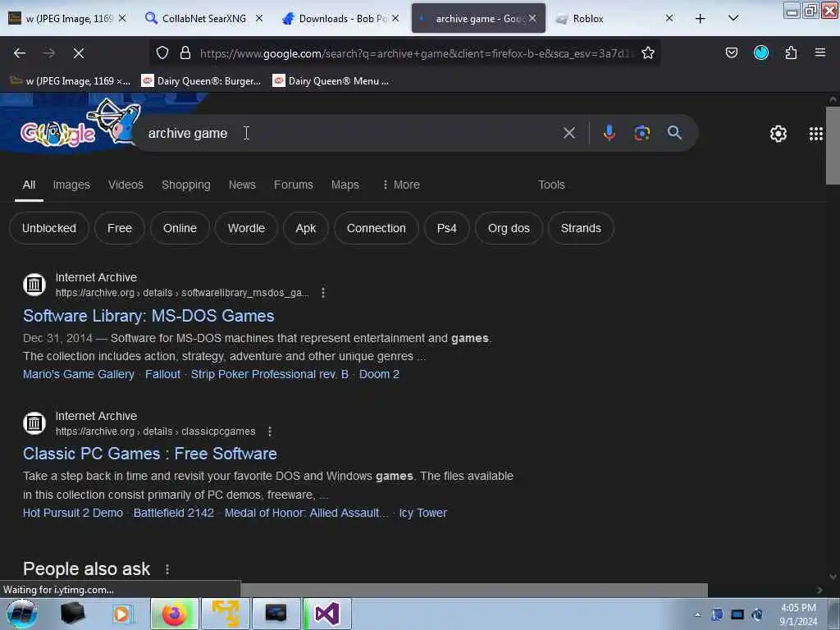Clear the search box with the X icon

pos(569,133)
